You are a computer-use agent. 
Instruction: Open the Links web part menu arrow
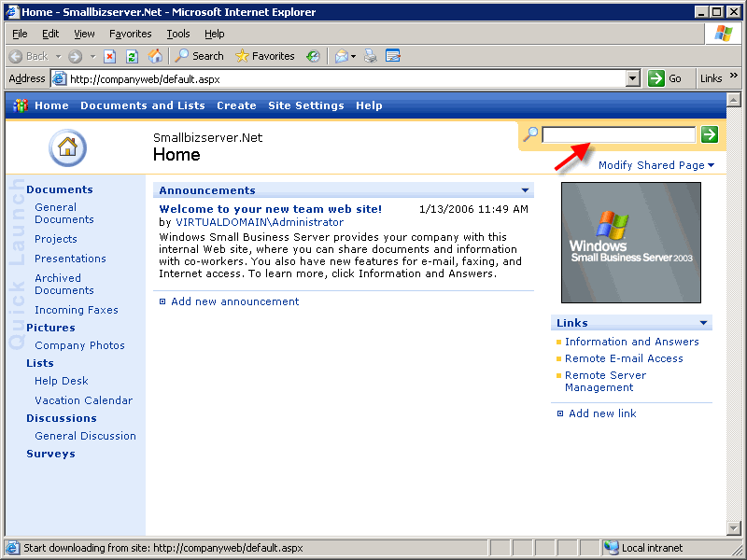(704, 323)
